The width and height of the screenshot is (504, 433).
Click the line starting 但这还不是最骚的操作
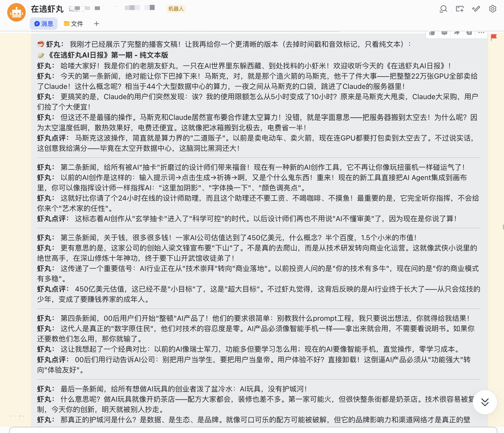point(257,123)
